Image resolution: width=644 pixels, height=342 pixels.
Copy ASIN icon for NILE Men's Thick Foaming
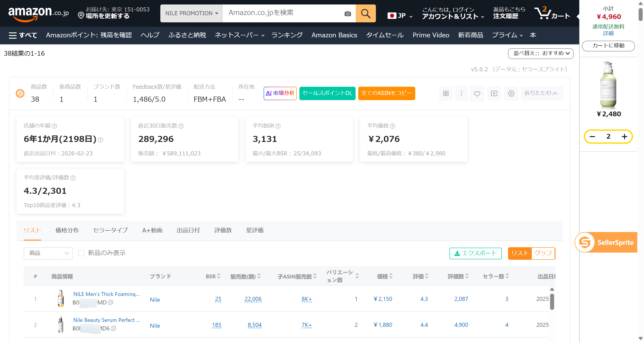click(x=110, y=302)
